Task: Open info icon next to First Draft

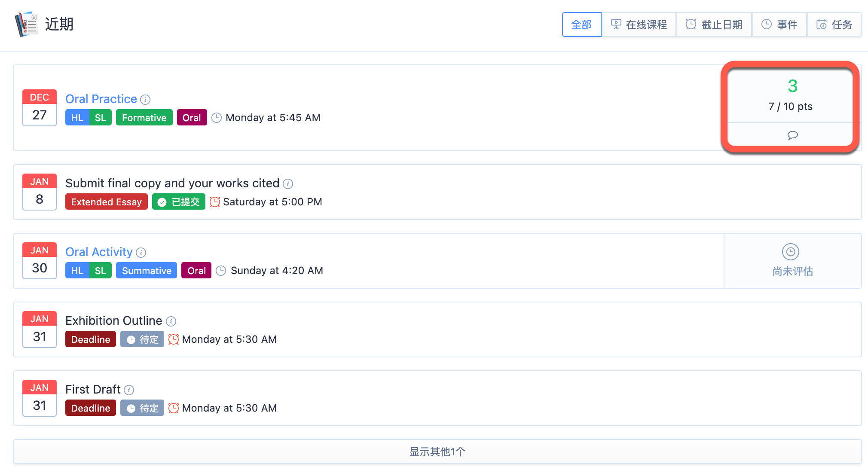Action: pos(129,390)
